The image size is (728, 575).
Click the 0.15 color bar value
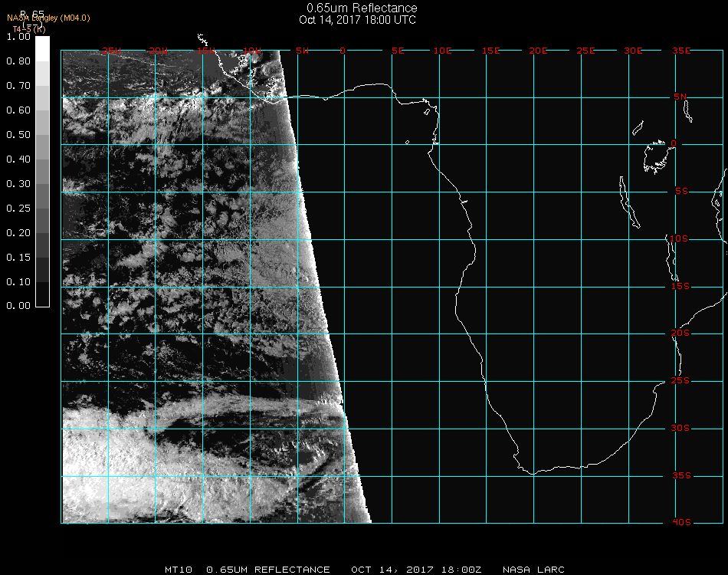click(x=18, y=258)
